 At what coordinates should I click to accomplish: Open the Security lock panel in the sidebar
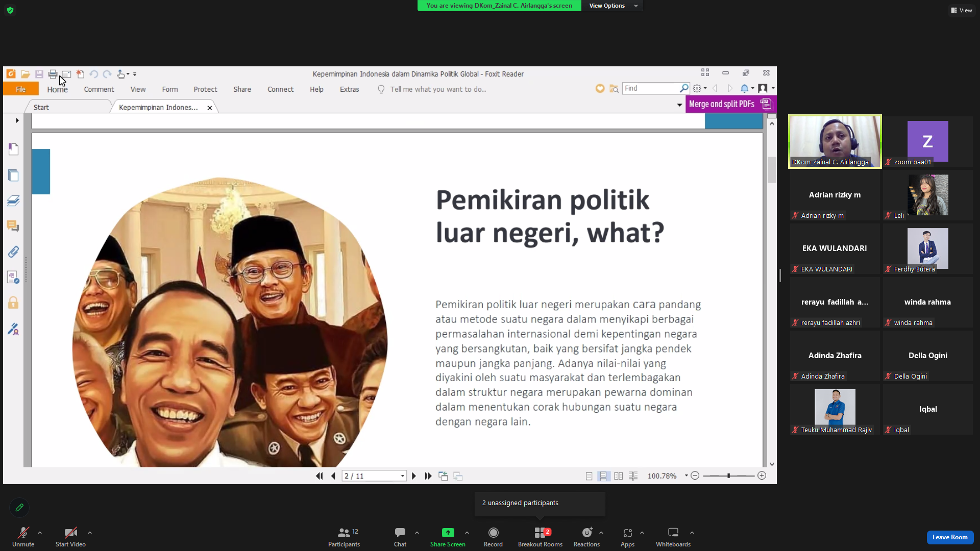(x=13, y=303)
